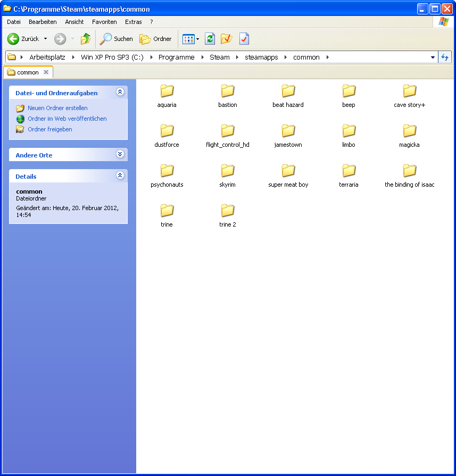The width and height of the screenshot is (456, 476).
Task: Click the Programme breadcrumb
Action: tap(176, 57)
